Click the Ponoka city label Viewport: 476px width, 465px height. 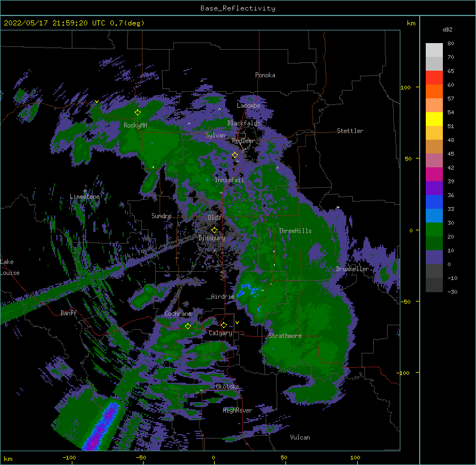(265, 75)
